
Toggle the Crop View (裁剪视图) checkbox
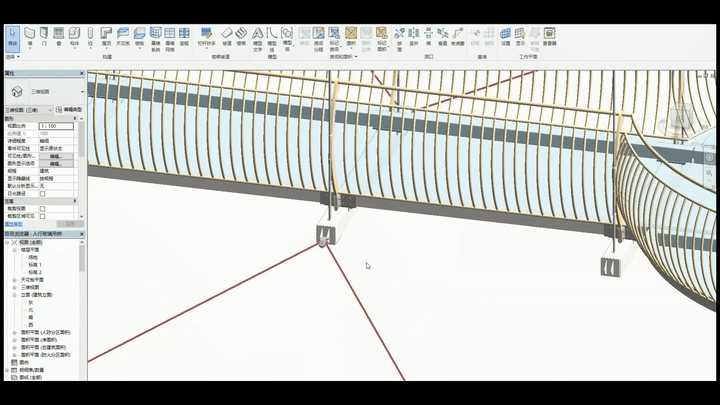42,208
